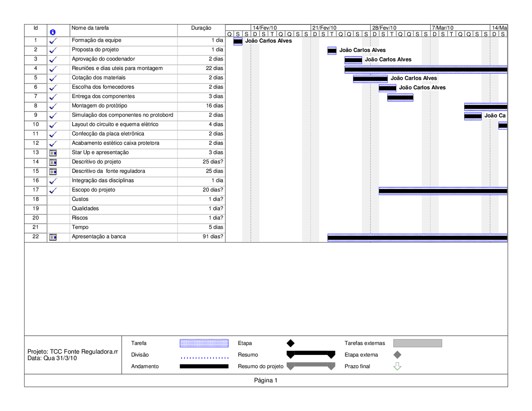Click the completed checkmark for Formação da equipe
The image size is (532, 411).
pos(53,40)
